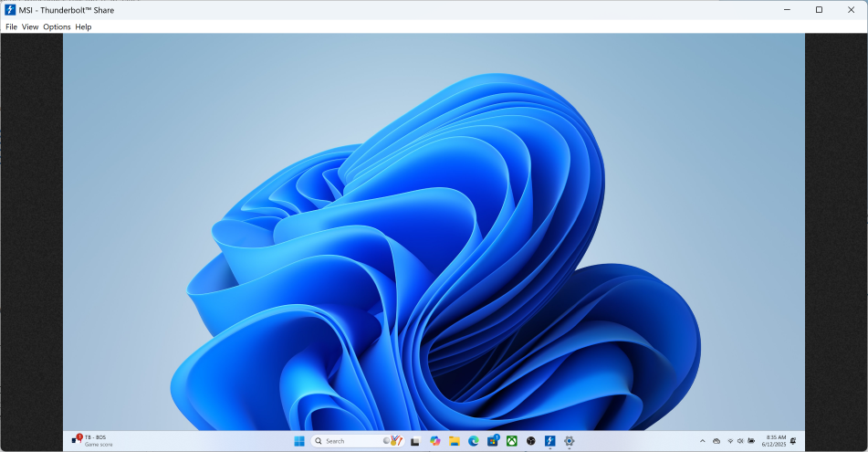
Task: Open the remote Windows Start menu
Action: (299, 441)
